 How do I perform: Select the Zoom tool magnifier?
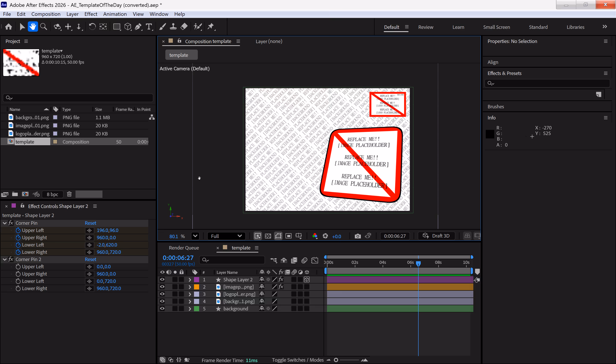[x=43, y=26]
